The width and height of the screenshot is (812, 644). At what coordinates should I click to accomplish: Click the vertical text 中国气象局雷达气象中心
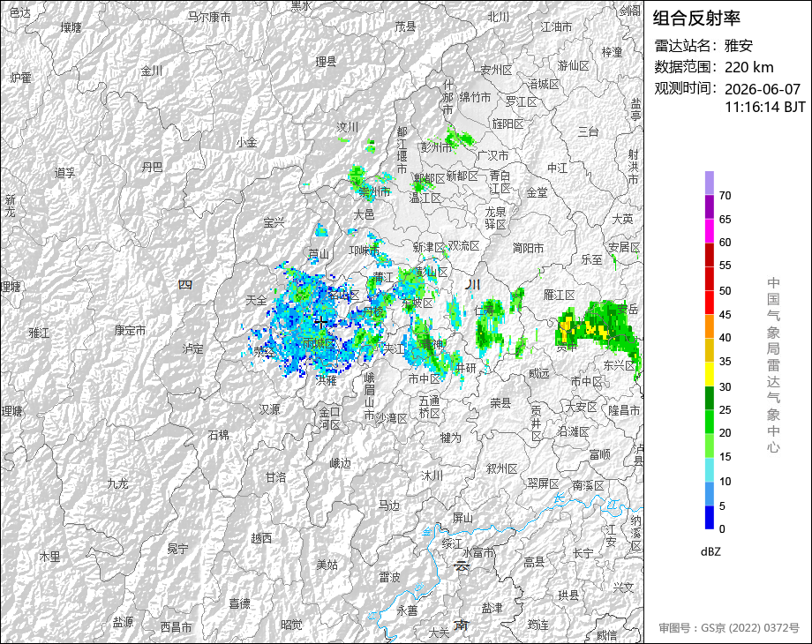click(773, 365)
